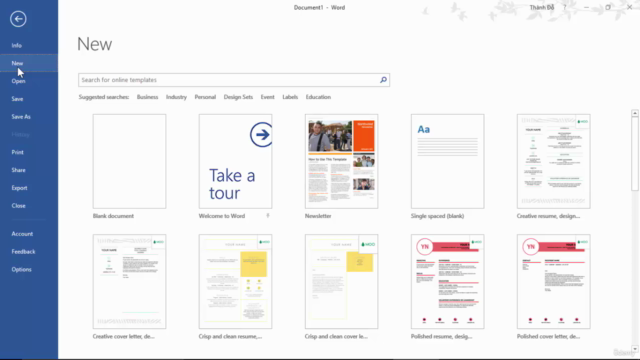Click the Newsletter caption text
Image resolution: width=640 pixels, height=360 pixels.
(318, 216)
